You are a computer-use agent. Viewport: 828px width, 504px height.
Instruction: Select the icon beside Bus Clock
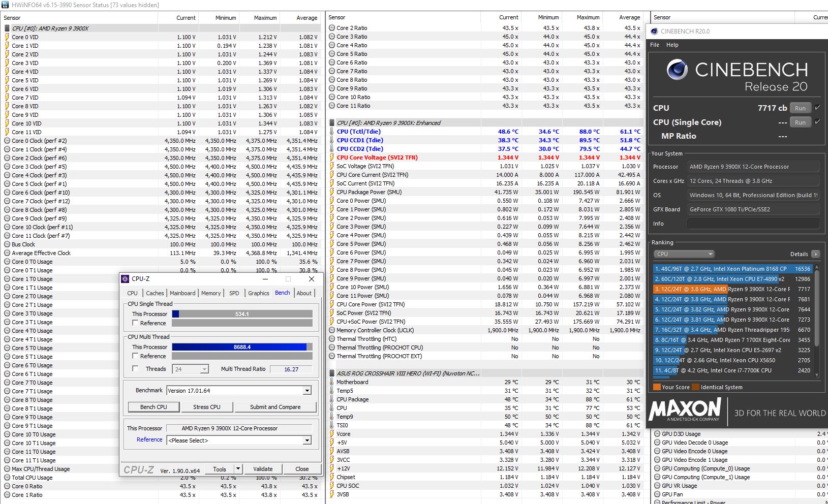(x=7, y=244)
